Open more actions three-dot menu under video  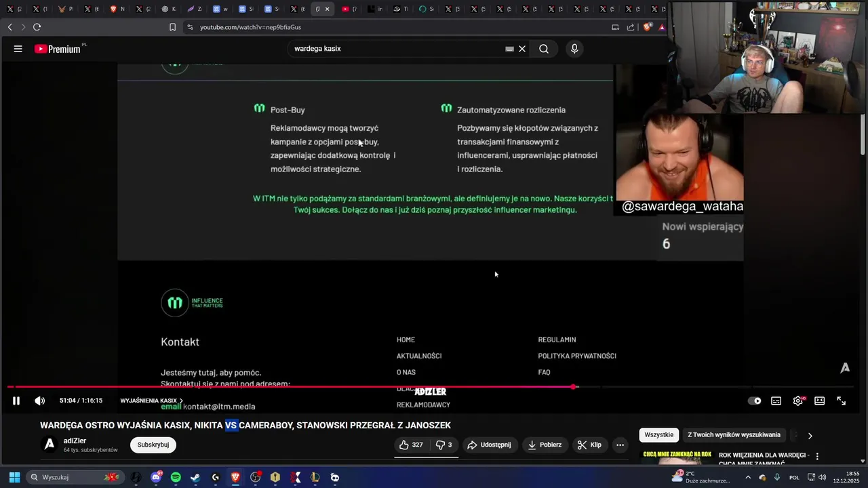[620, 445]
